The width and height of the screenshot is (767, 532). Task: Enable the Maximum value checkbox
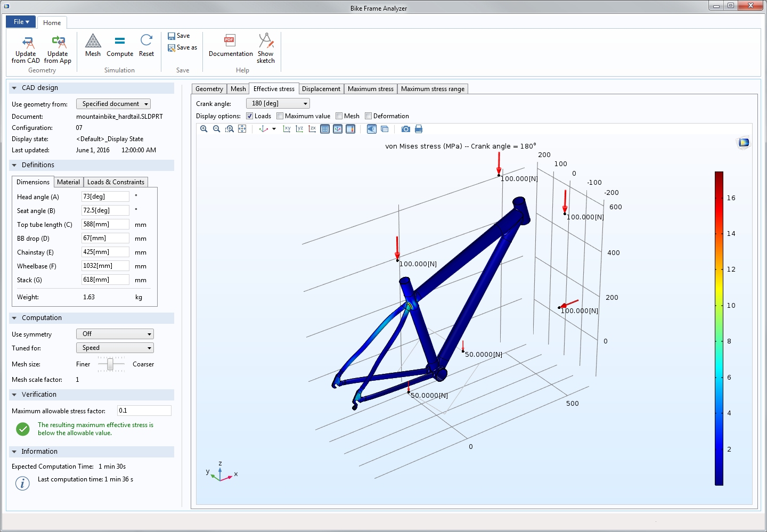280,116
